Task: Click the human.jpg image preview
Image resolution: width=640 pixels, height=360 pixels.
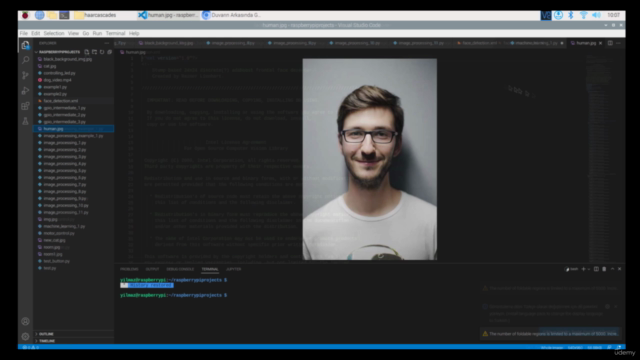Action: [x=369, y=159]
